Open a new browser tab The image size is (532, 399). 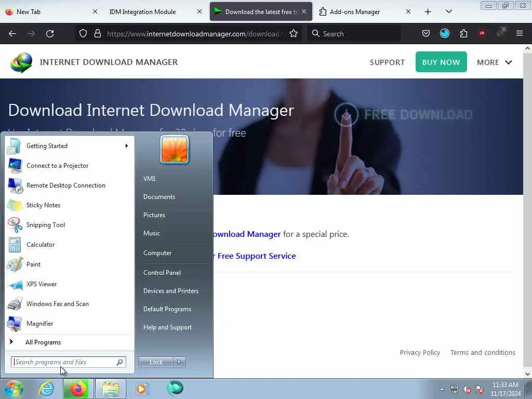point(428,12)
